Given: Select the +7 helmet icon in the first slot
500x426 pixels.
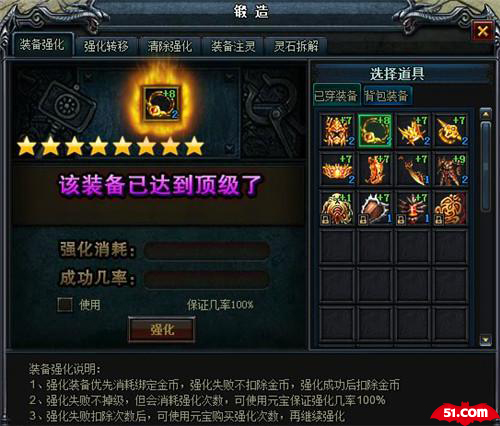Looking at the screenshot, I should pos(337,131).
